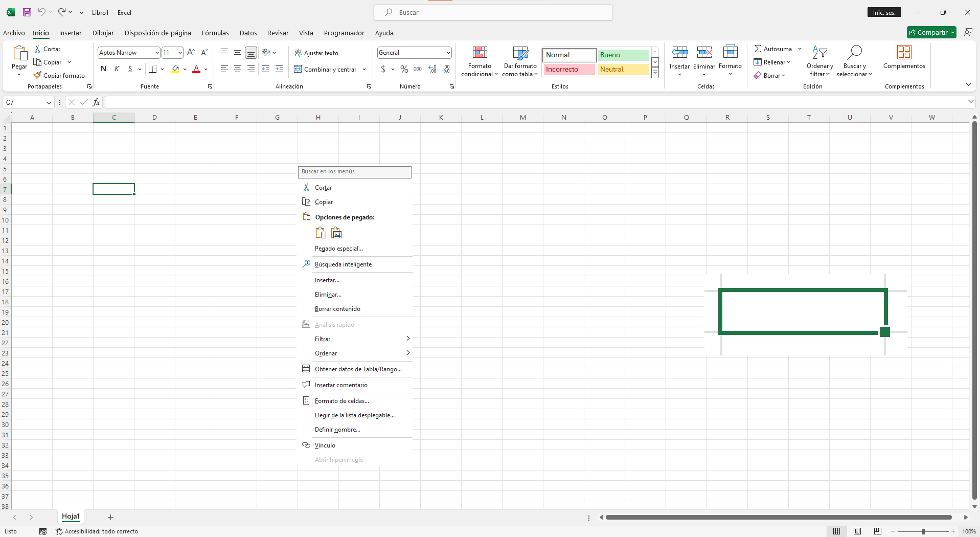Viewport: 980px width, 537px height.
Task: Expand the Filtrar submenu in context menu
Action: pos(407,339)
